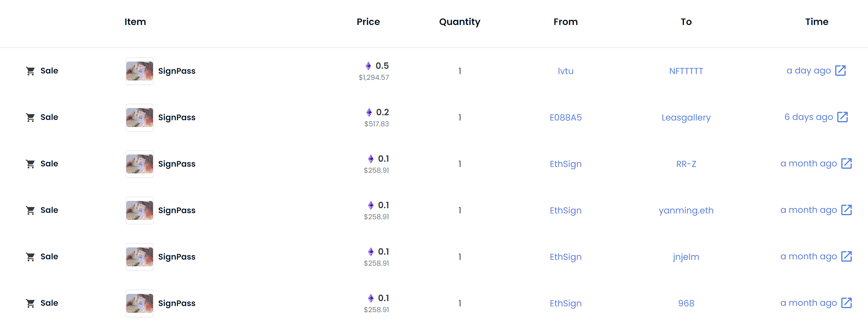Open the Leasgallery buyer profile
The image size is (868, 329).
pos(686,118)
